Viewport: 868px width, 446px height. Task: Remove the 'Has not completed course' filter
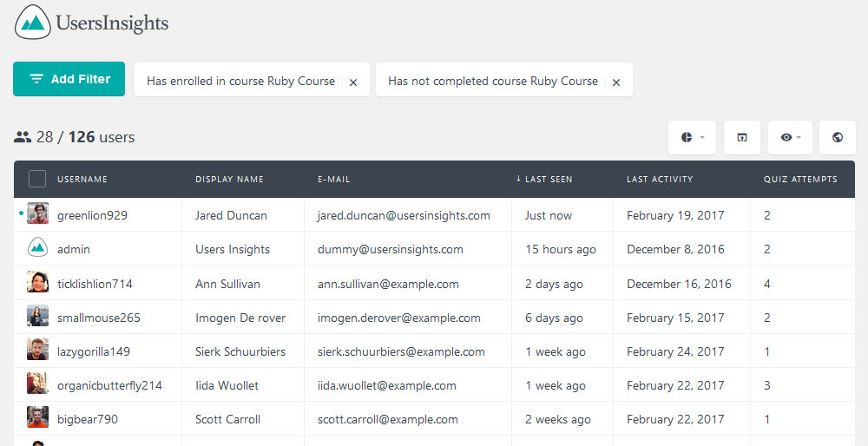tap(616, 82)
